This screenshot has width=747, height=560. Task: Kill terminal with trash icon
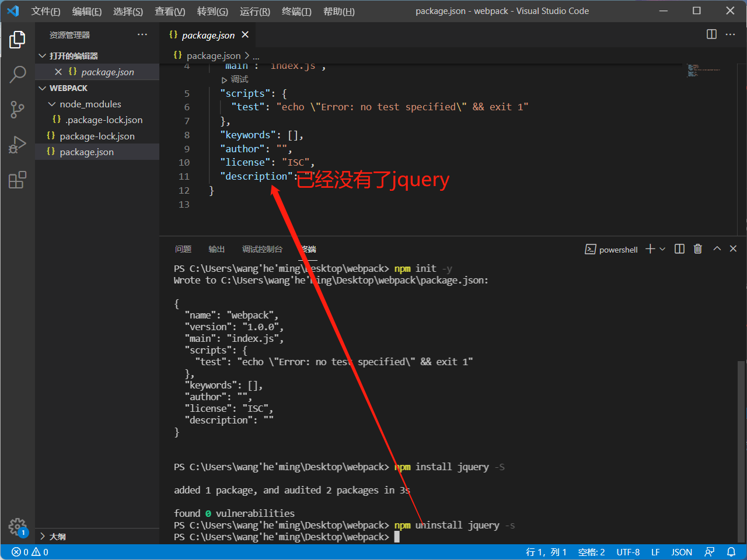(x=697, y=249)
